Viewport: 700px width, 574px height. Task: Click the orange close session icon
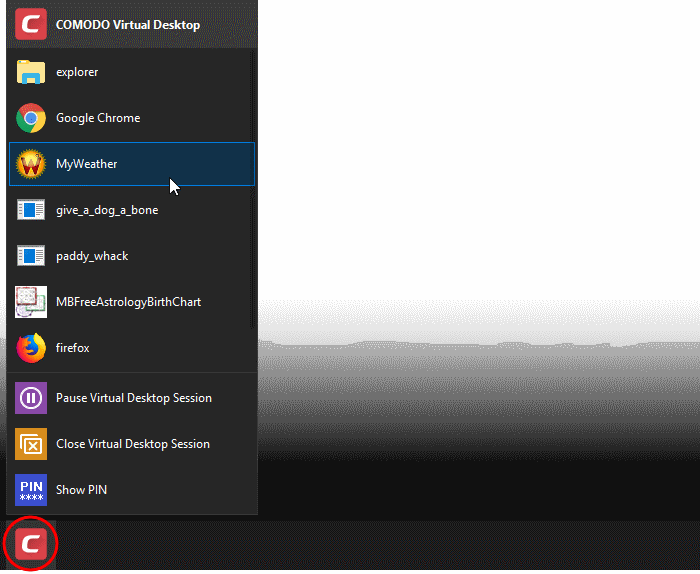click(31, 444)
